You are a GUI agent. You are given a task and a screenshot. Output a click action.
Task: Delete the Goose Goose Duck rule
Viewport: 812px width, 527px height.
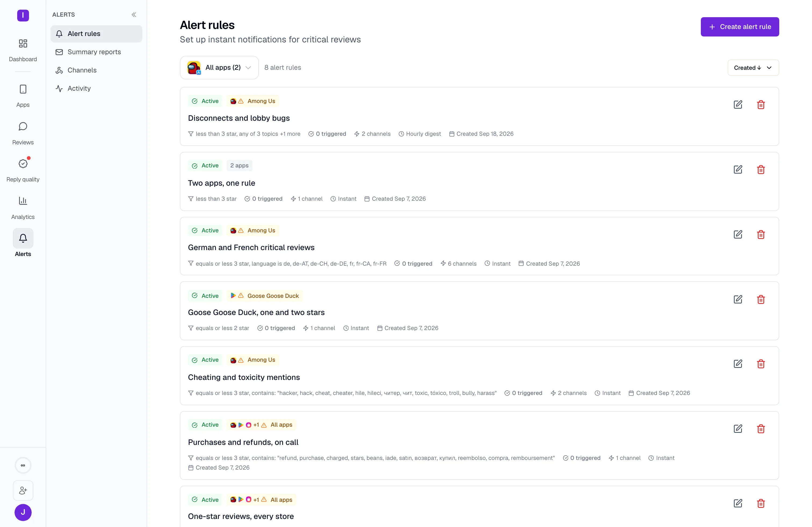tap(761, 299)
